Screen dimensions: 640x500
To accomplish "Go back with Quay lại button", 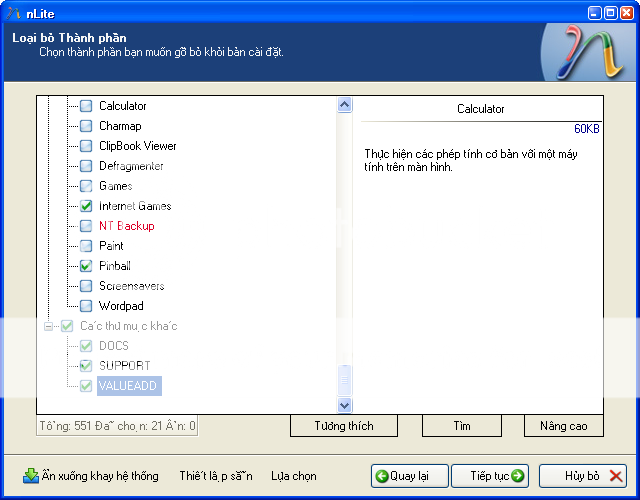I will click(x=410, y=476).
